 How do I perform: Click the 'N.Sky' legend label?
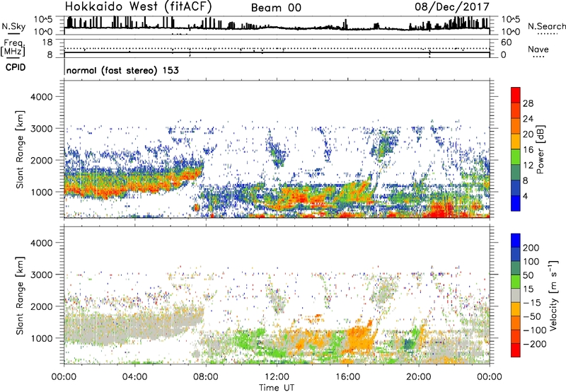point(13,26)
